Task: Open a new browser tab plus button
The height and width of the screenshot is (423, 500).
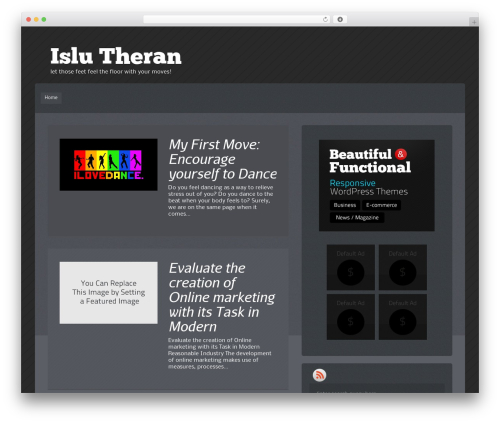Action: [474, 22]
